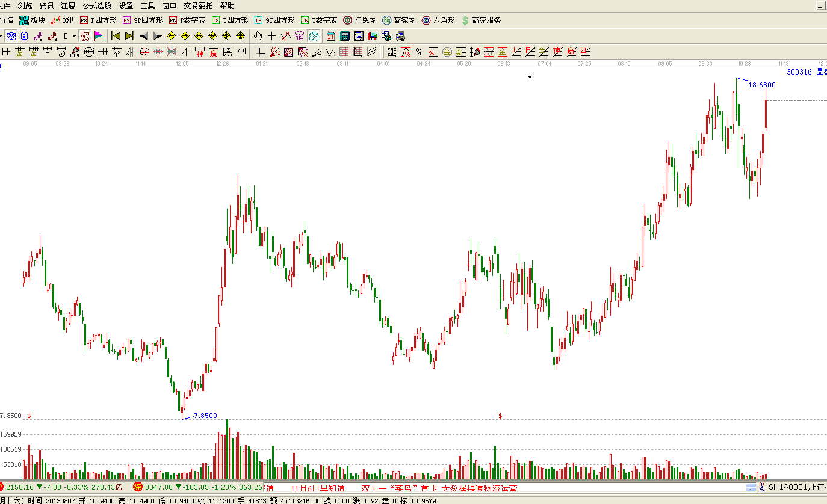
Task: Click the calendar icon showing 21
Action: [x=331, y=36]
